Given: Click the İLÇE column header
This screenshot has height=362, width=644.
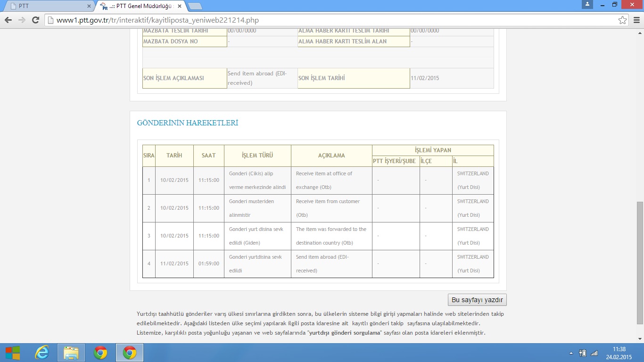Looking at the screenshot, I should [436, 161].
